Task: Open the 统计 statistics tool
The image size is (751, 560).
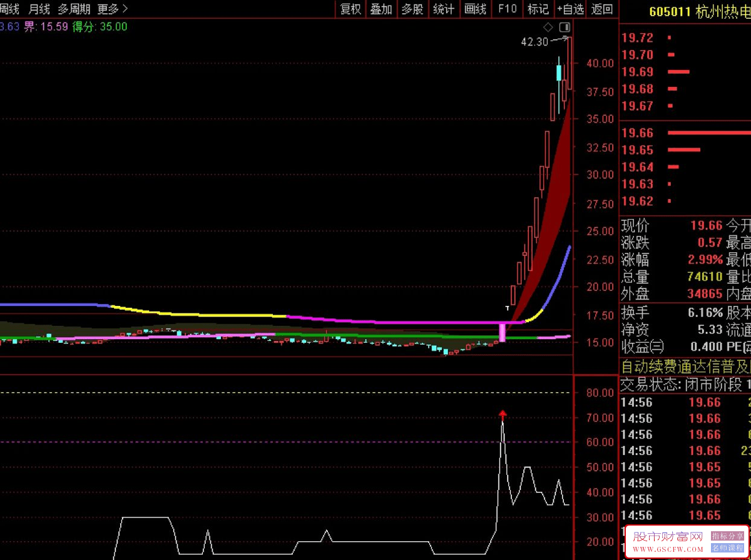Action: click(444, 9)
